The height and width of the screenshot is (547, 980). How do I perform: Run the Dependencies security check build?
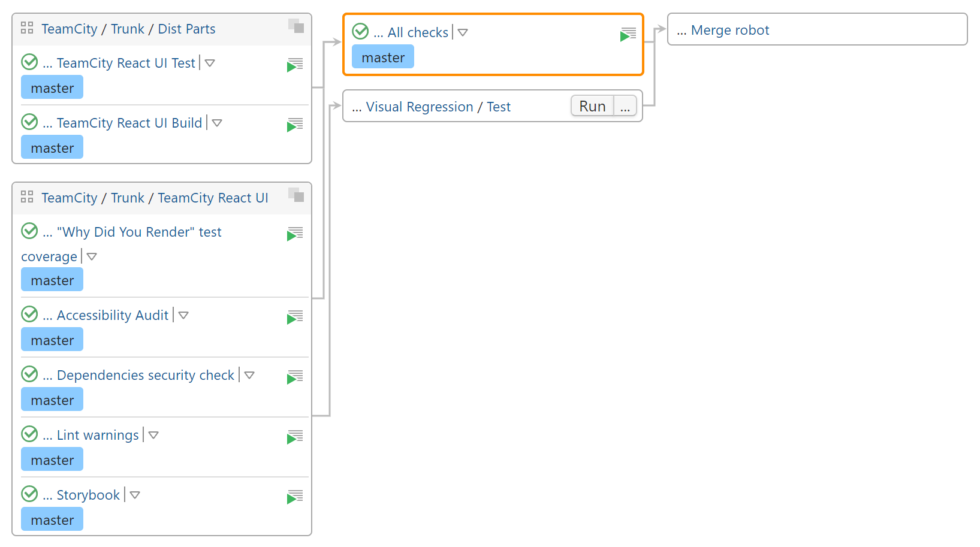coord(295,376)
